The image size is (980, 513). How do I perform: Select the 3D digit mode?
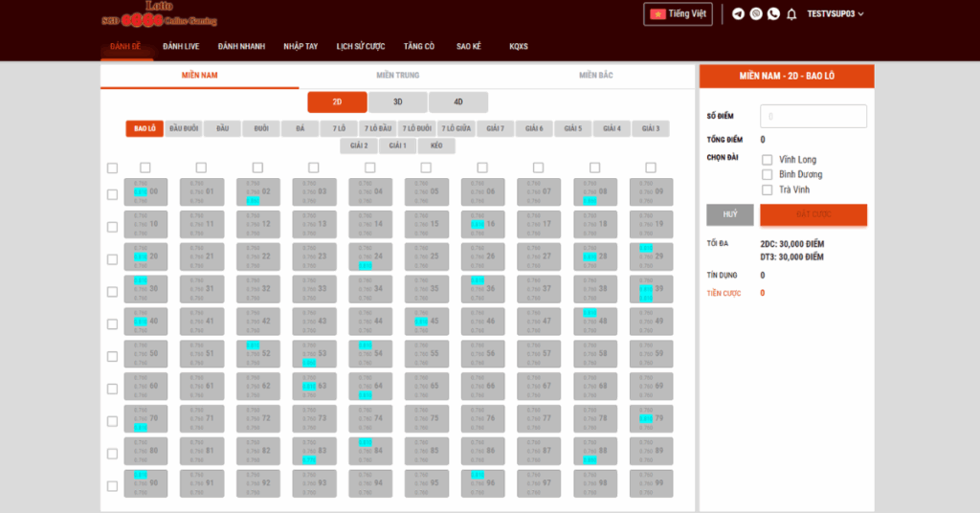coord(397,101)
